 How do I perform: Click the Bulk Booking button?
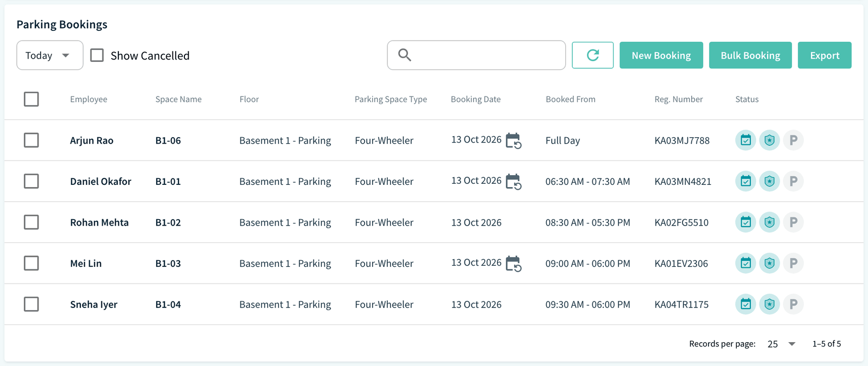point(750,55)
